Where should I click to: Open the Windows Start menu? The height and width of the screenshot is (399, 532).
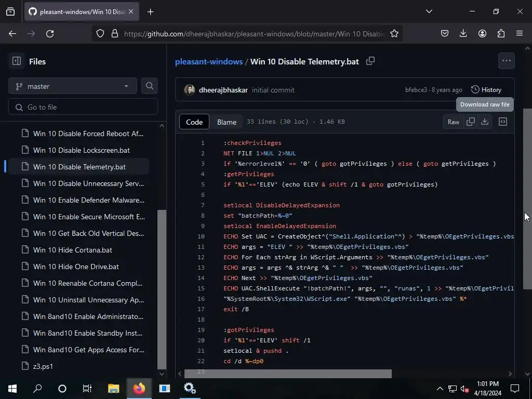(12, 388)
